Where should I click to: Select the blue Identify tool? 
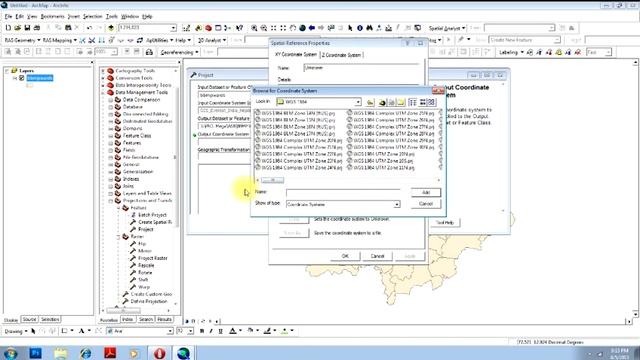coord(360,28)
